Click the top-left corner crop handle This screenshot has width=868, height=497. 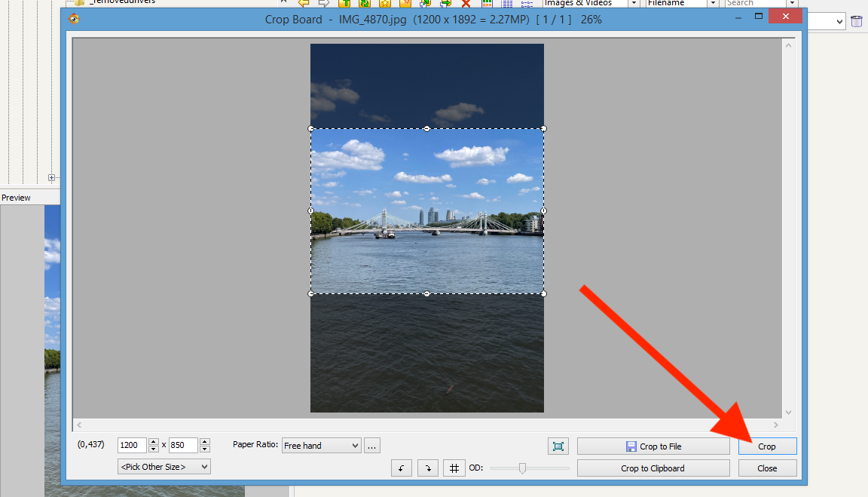click(x=310, y=128)
